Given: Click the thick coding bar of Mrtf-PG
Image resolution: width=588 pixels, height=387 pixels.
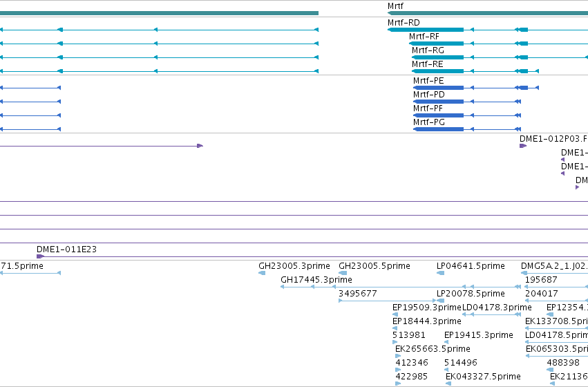Looking at the screenshot, I should [438, 129].
